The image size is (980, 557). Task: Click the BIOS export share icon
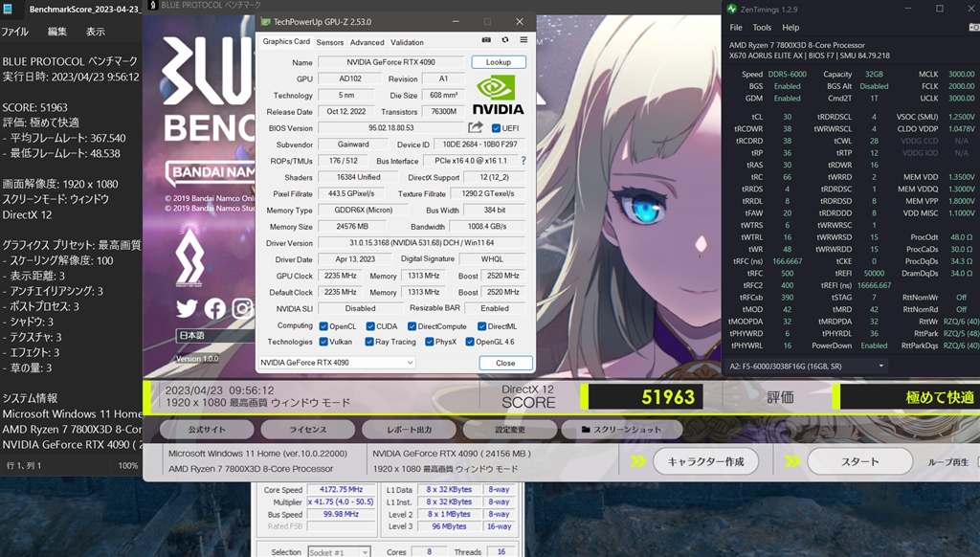point(476,127)
